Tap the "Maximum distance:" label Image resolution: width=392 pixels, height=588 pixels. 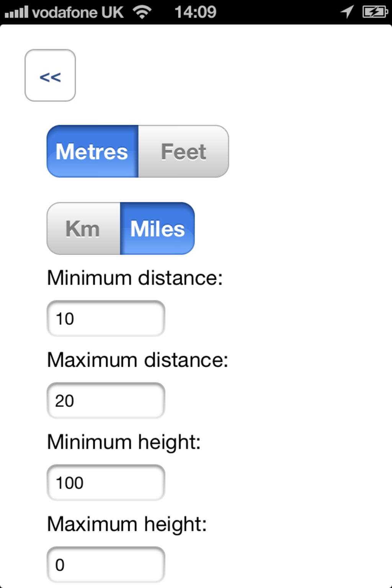pyautogui.click(x=137, y=360)
